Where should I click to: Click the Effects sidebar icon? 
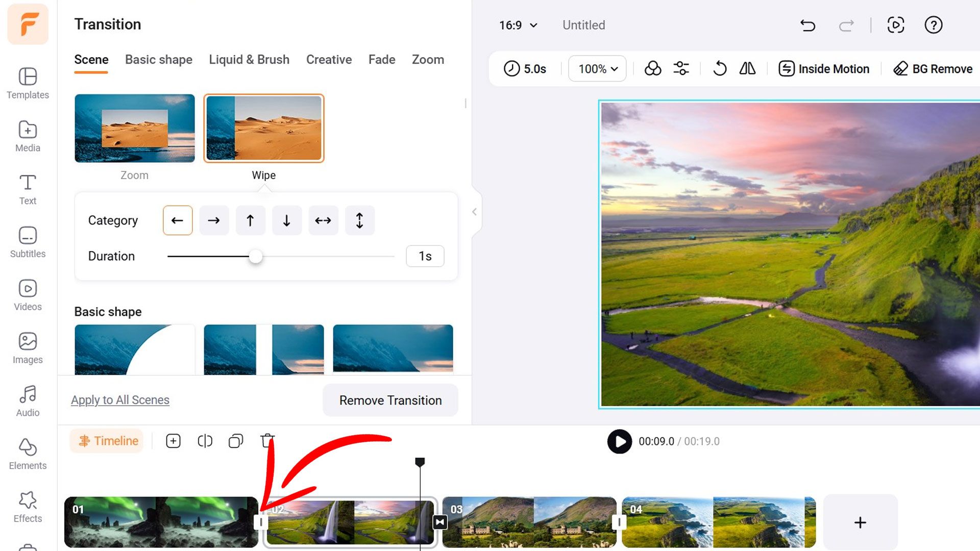pos(28,507)
